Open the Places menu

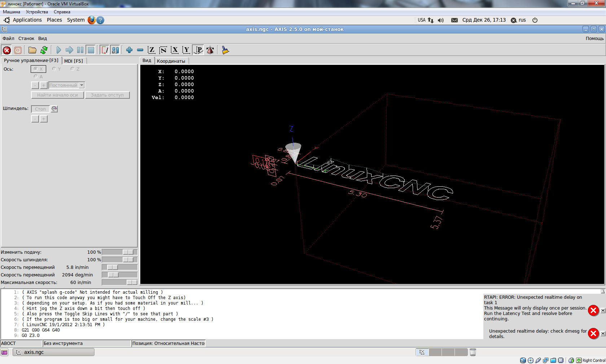(x=54, y=20)
